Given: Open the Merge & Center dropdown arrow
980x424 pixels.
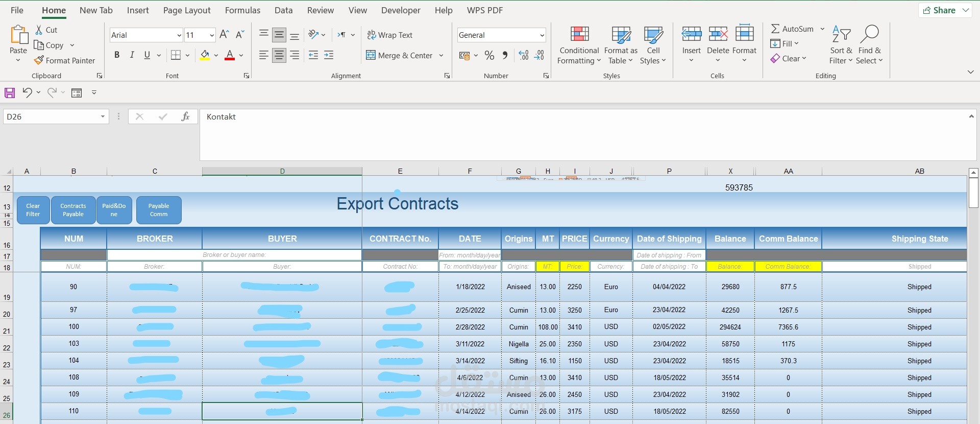Looking at the screenshot, I should pyautogui.click(x=441, y=55).
